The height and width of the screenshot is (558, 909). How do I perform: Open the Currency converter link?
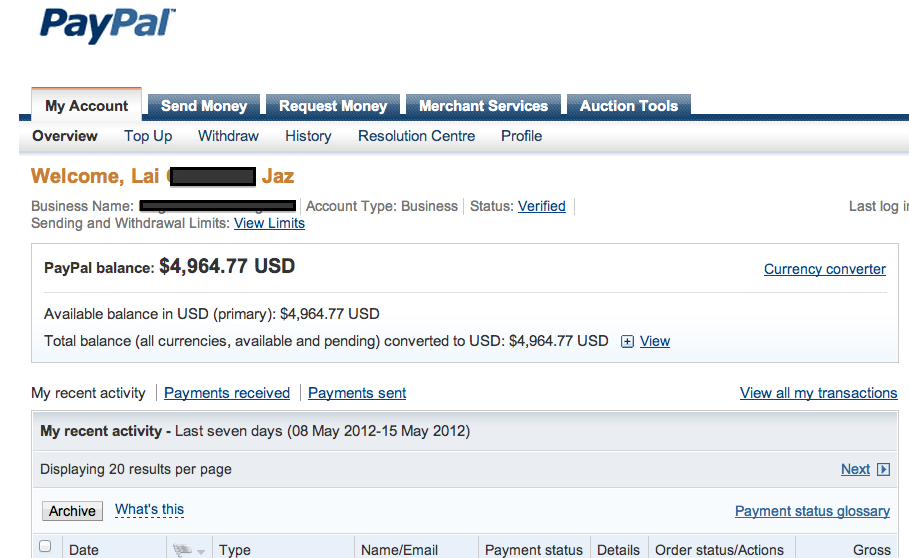coord(824,269)
